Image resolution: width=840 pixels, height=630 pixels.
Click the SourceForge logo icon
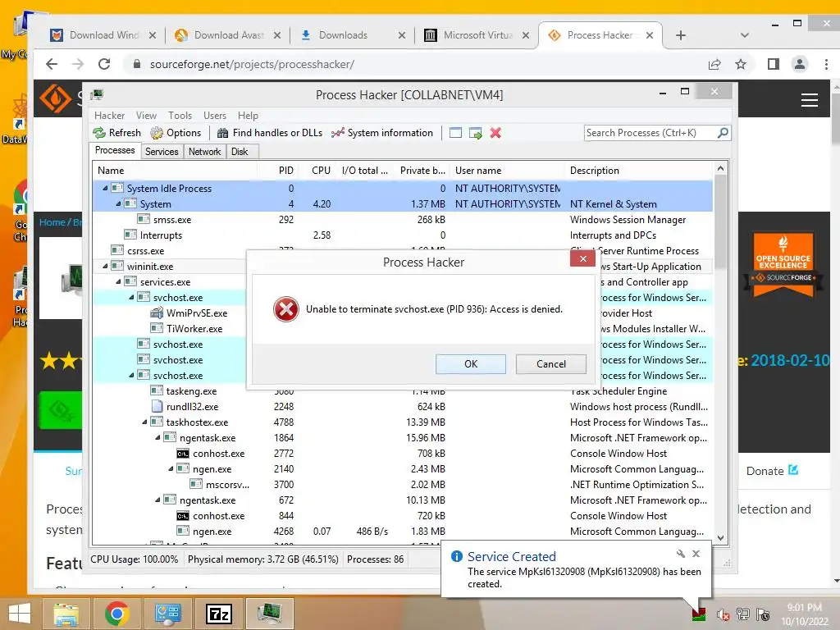point(55,99)
